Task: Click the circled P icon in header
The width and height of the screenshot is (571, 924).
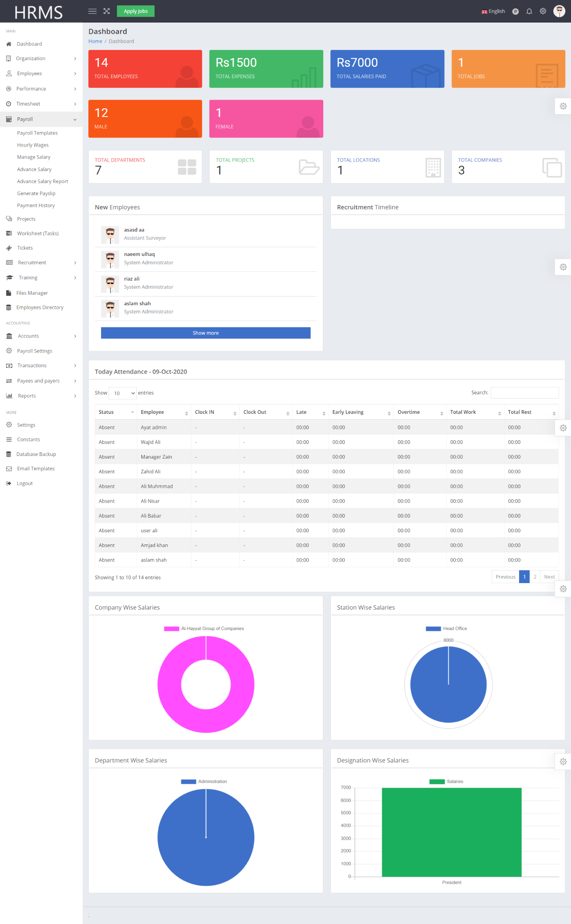Action: pyautogui.click(x=515, y=12)
